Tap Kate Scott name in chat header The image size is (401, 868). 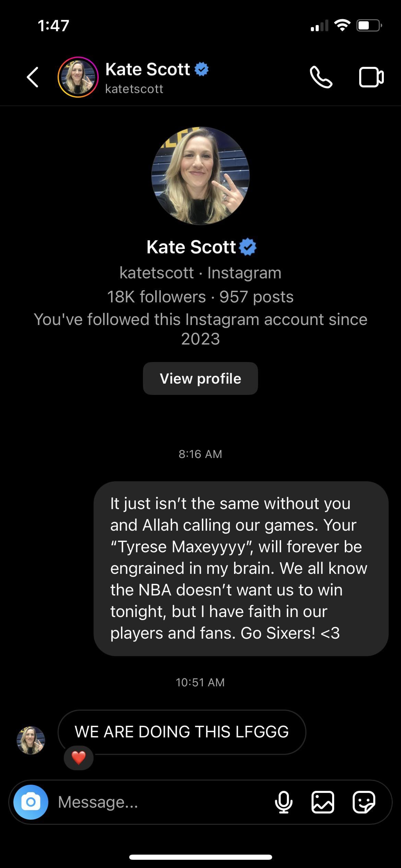tap(147, 69)
